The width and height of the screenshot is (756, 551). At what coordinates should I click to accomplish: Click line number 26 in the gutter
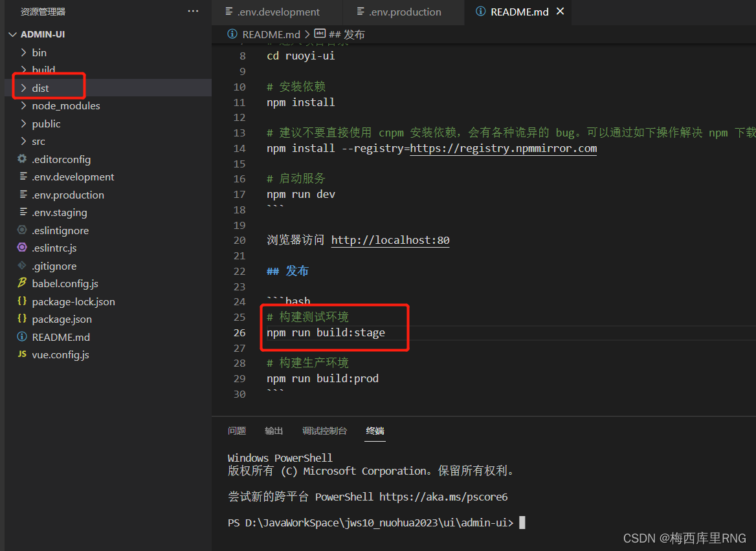click(x=239, y=333)
